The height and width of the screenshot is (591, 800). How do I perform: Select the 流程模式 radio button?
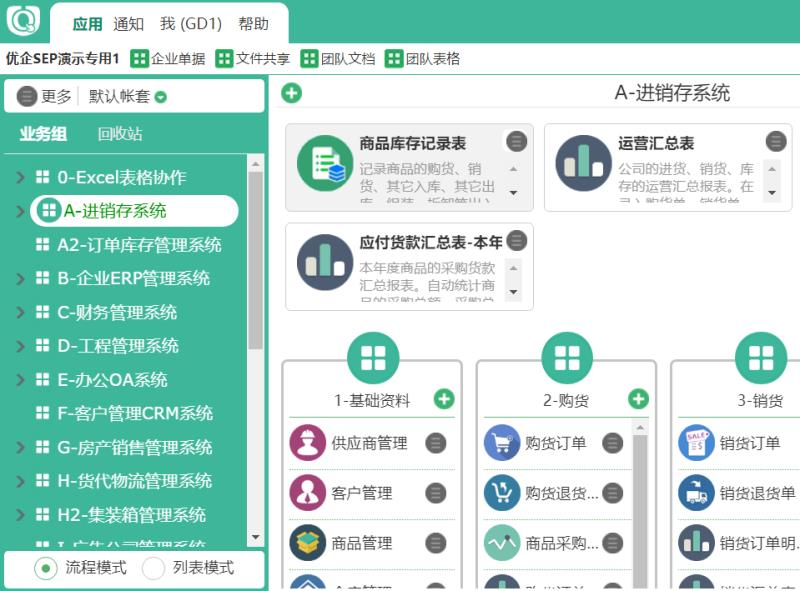[x=46, y=568]
